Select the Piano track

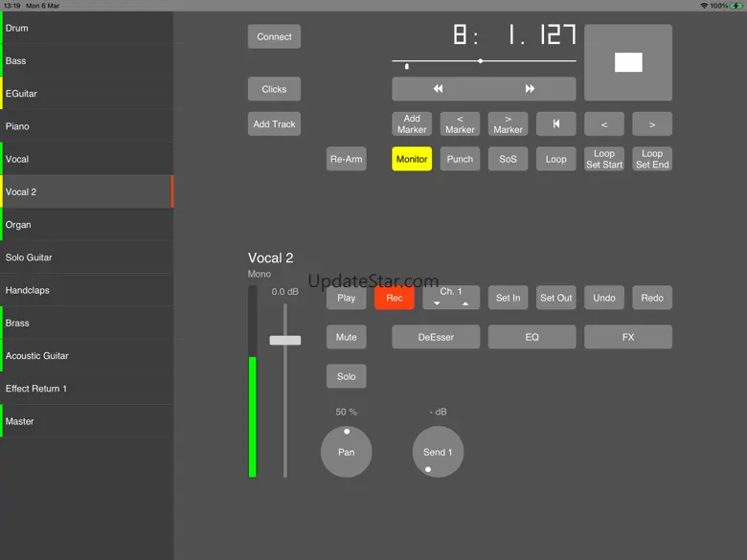tap(87, 126)
